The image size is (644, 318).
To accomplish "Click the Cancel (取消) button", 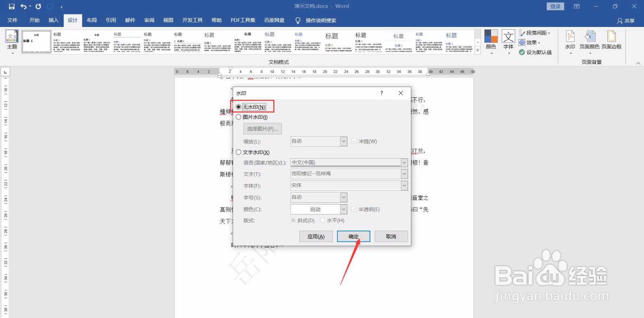I will [x=391, y=236].
